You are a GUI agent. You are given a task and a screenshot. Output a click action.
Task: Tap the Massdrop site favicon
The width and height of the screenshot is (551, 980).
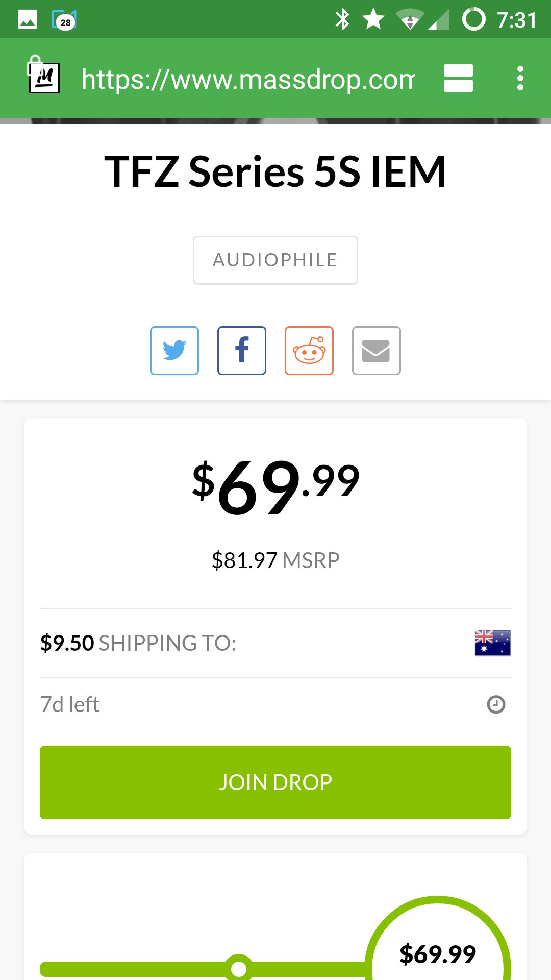pos(44,78)
